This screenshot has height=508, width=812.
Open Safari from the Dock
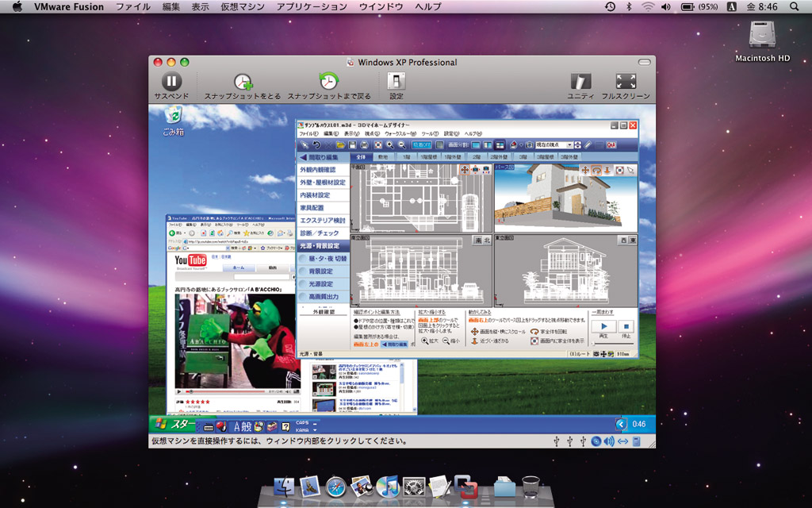coord(335,487)
